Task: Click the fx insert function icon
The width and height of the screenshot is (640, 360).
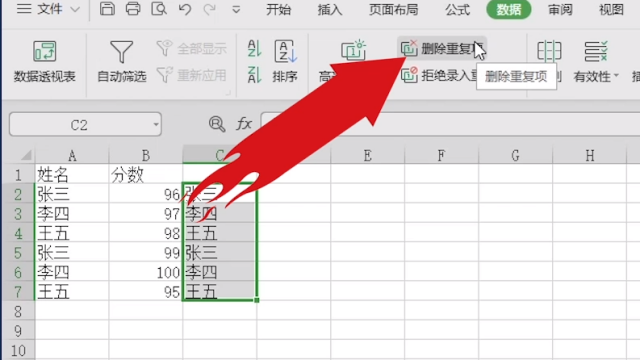Action: click(244, 124)
